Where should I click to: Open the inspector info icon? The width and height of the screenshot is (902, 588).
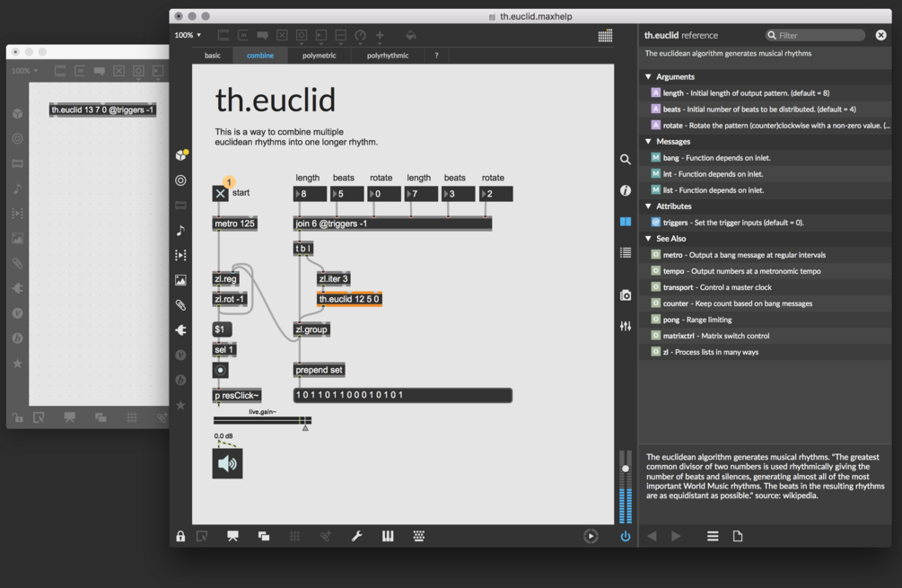[x=626, y=190]
